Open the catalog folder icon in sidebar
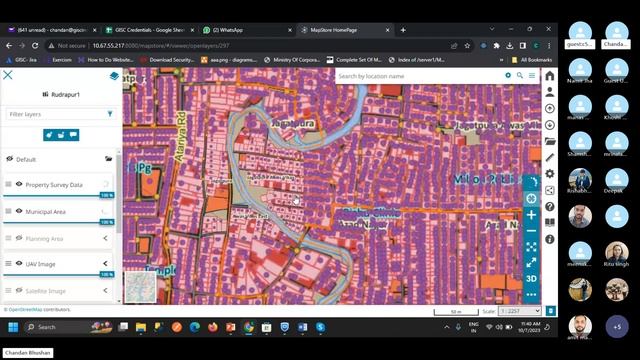The width and height of the screenshot is (640, 360). [x=550, y=141]
